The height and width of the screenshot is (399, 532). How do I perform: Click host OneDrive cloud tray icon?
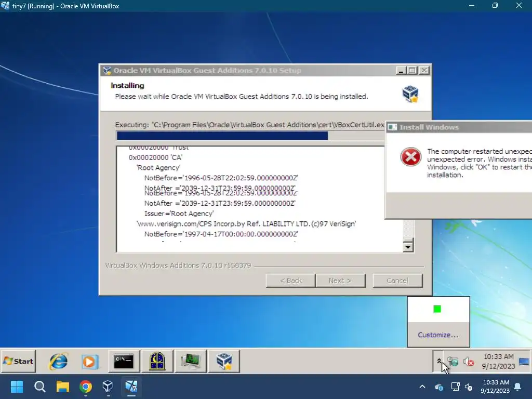[438, 387]
